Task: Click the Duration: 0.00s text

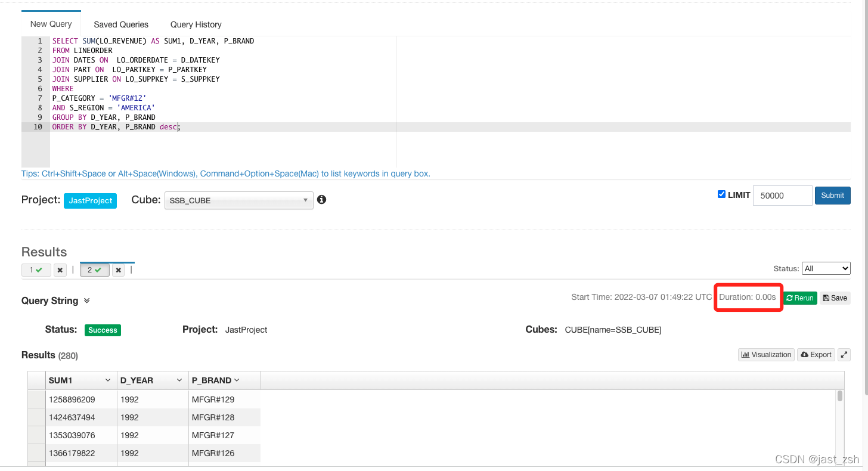Action: click(748, 297)
